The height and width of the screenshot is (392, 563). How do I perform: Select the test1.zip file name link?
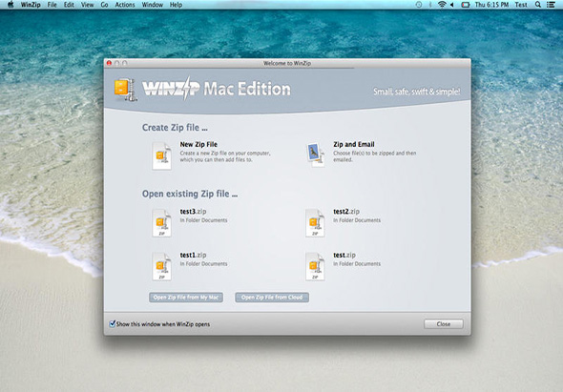coord(193,255)
